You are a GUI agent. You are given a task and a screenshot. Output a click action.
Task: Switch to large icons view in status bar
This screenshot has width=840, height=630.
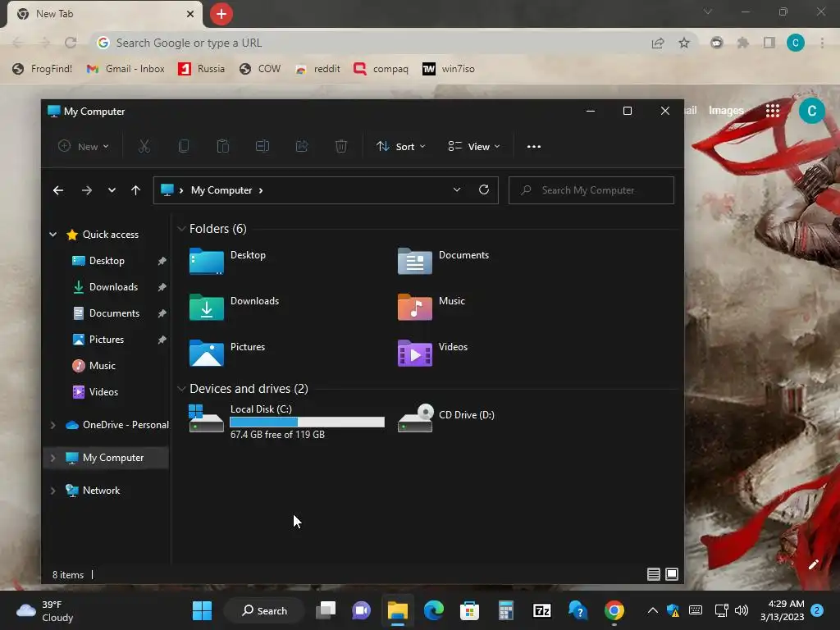coord(672,574)
